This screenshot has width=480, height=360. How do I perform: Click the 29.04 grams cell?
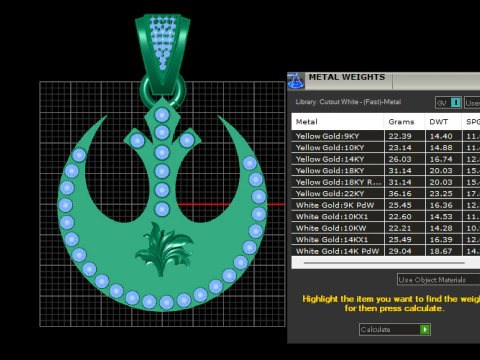pyautogui.click(x=405, y=251)
